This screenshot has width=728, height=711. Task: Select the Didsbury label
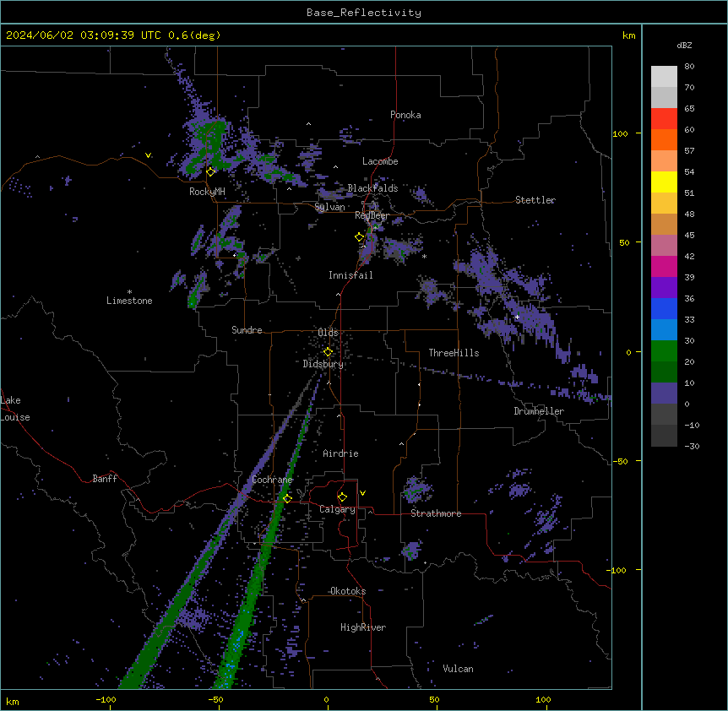pos(323,364)
